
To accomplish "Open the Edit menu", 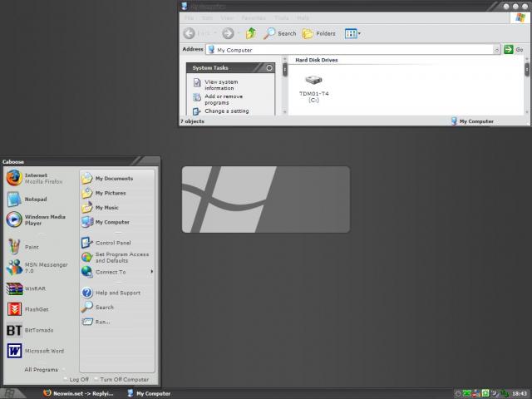I will point(207,17).
